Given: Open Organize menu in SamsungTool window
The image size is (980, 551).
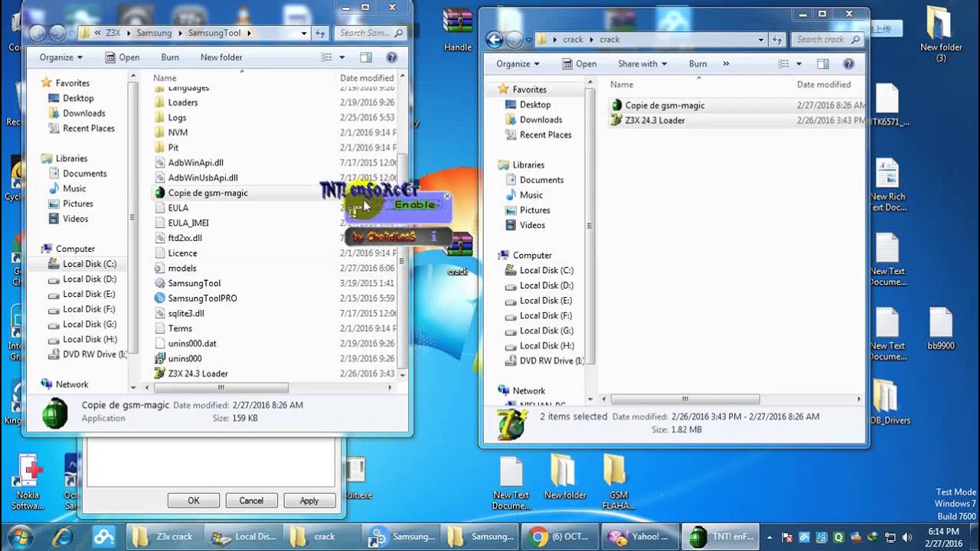Looking at the screenshot, I should tap(60, 57).
